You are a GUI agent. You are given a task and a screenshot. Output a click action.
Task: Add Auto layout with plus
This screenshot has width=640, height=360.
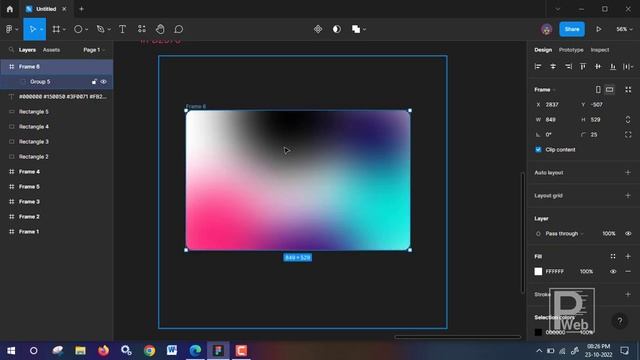(628, 173)
